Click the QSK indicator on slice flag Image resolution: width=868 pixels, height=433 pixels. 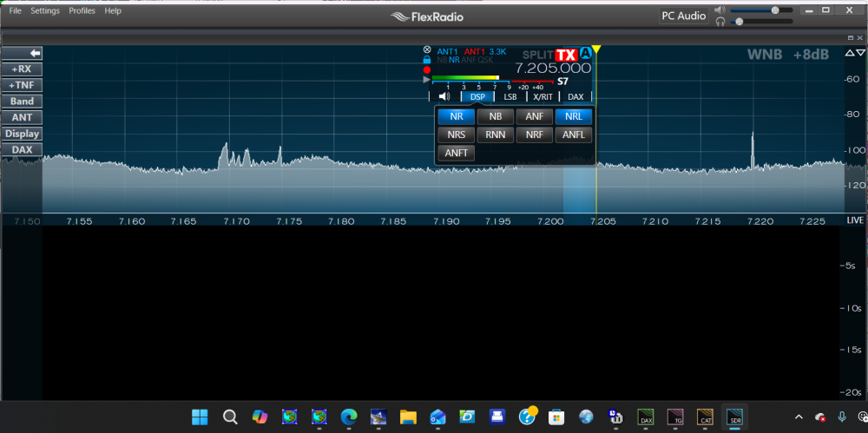coord(485,60)
